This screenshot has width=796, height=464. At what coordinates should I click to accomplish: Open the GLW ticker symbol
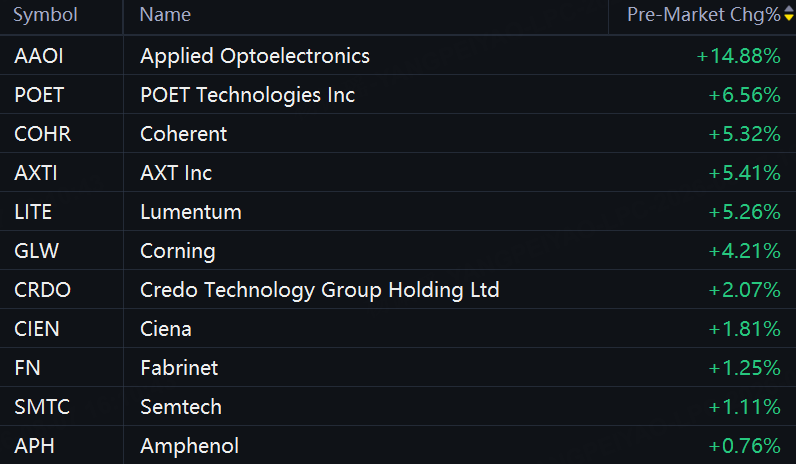pos(37,251)
